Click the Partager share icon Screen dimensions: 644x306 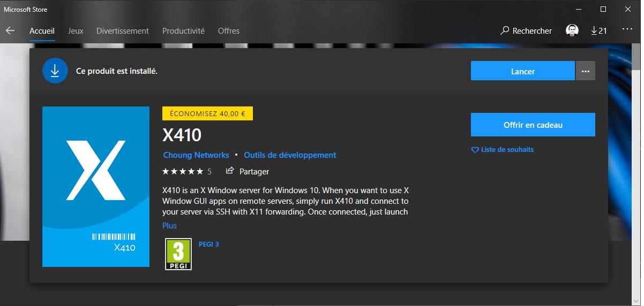click(230, 171)
